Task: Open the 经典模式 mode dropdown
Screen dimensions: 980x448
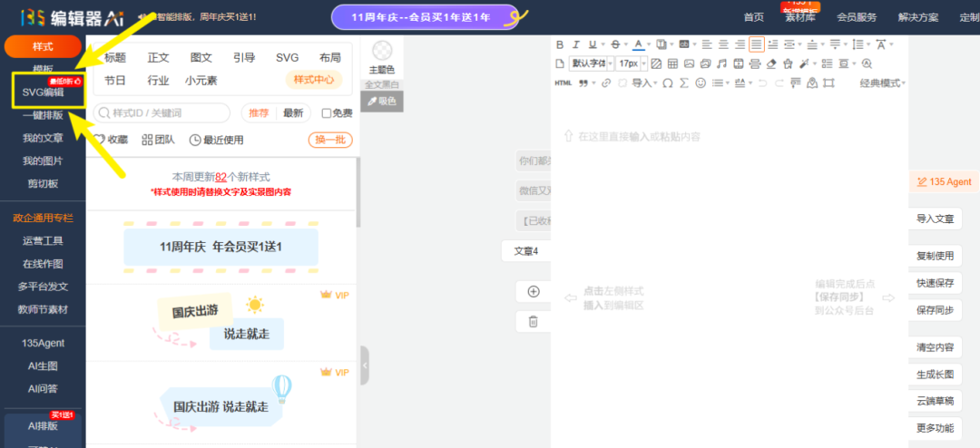Action: point(882,83)
